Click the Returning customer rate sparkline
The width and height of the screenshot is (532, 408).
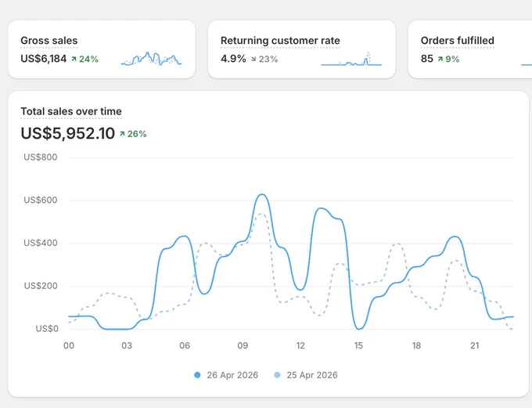tap(351, 59)
